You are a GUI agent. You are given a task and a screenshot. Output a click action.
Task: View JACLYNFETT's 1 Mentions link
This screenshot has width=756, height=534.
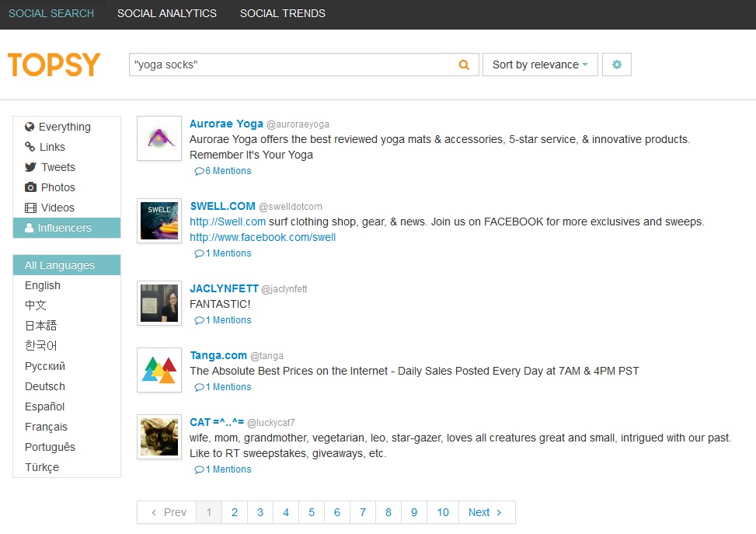coord(223,320)
